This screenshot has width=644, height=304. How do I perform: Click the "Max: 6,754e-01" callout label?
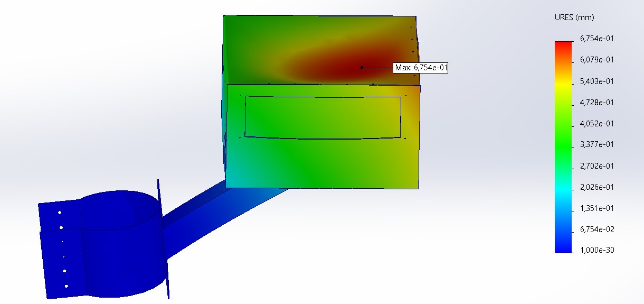pyautogui.click(x=421, y=68)
